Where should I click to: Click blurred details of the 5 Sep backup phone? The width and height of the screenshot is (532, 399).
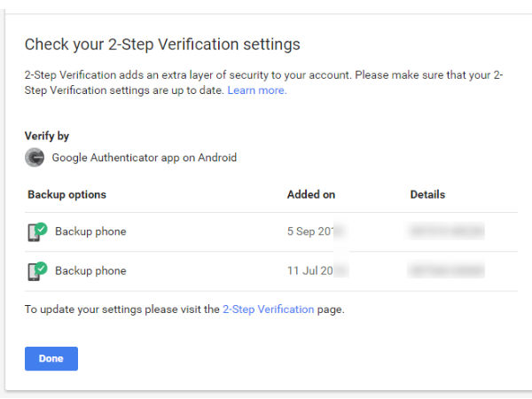click(446, 232)
